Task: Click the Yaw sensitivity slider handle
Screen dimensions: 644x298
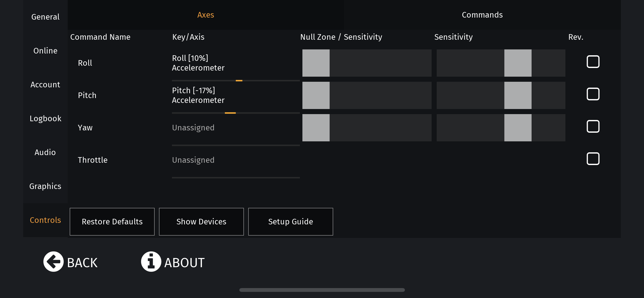Action: 518,128
